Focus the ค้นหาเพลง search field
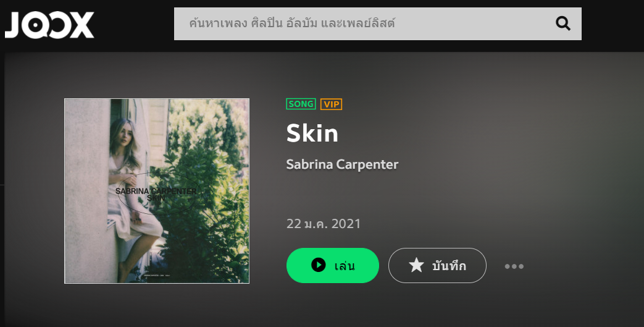The height and width of the screenshot is (327, 644). (x=377, y=23)
